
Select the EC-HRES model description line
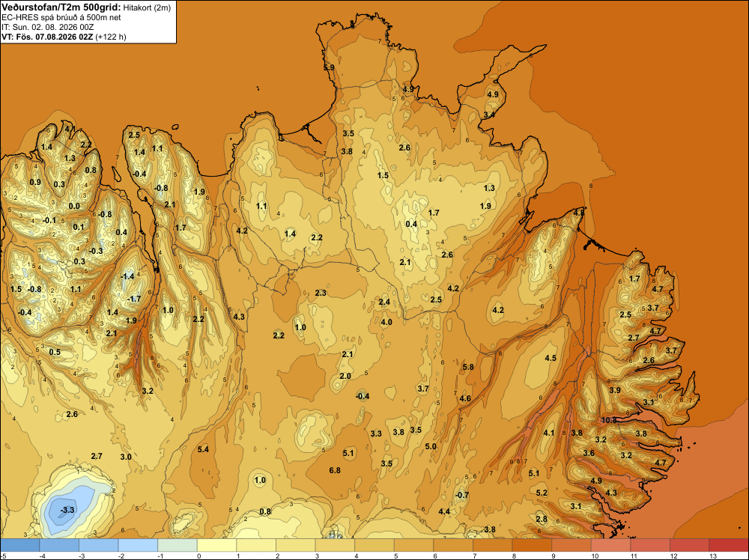point(61,17)
